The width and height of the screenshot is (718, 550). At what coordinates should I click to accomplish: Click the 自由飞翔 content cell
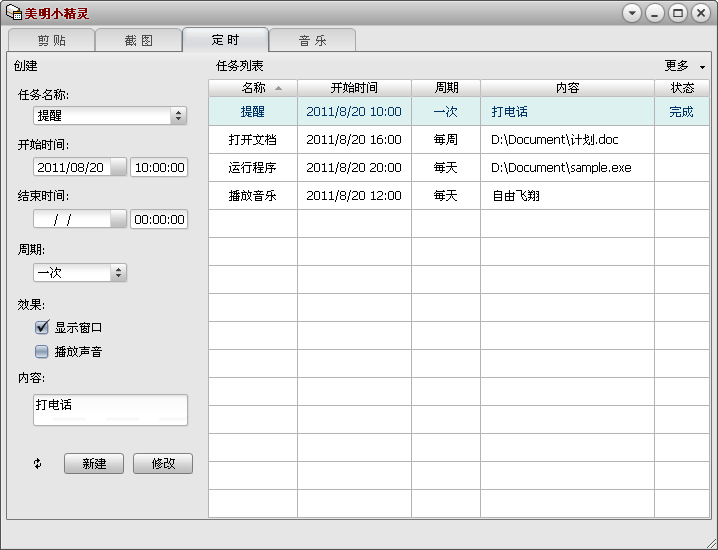point(567,196)
